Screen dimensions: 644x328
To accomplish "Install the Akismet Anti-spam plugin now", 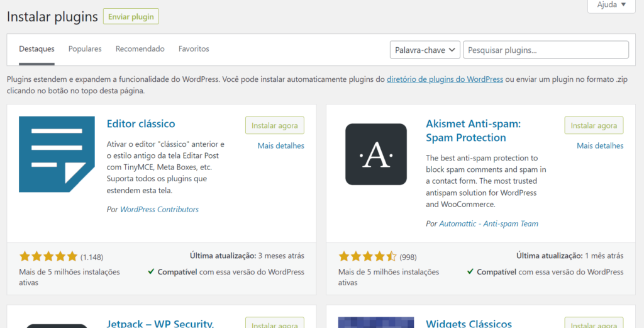I will [594, 125].
